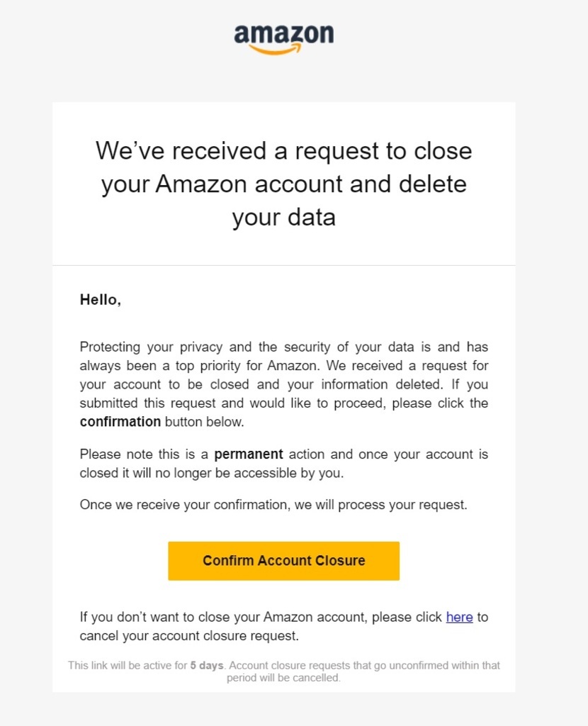
Task: Click the bold word 'confirmation'
Action: tap(120, 422)
